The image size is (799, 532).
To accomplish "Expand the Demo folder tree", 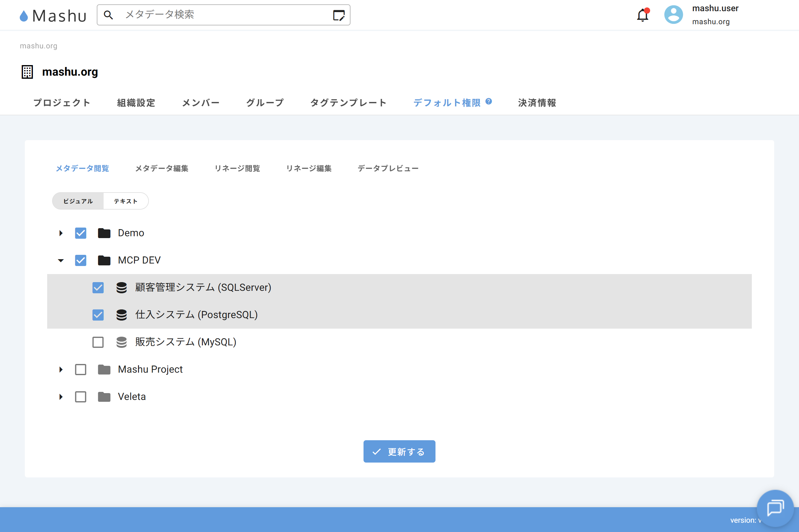I will point(61,233).
